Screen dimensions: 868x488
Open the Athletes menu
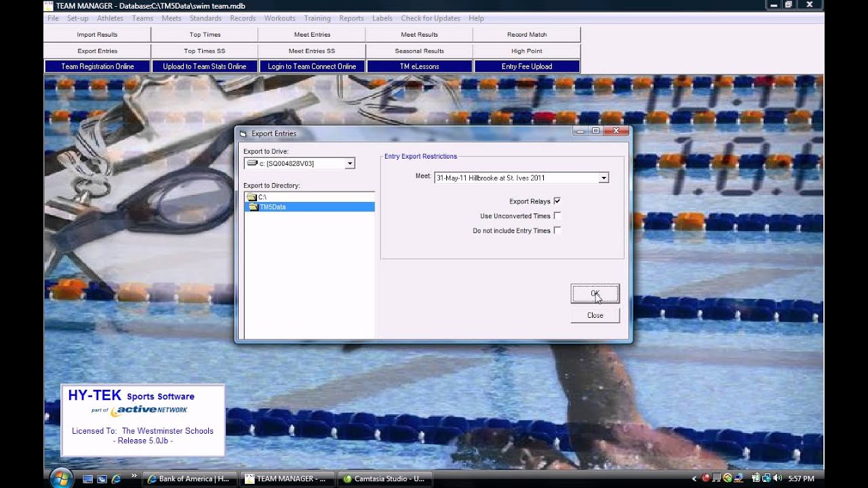(x=110, y=18)
